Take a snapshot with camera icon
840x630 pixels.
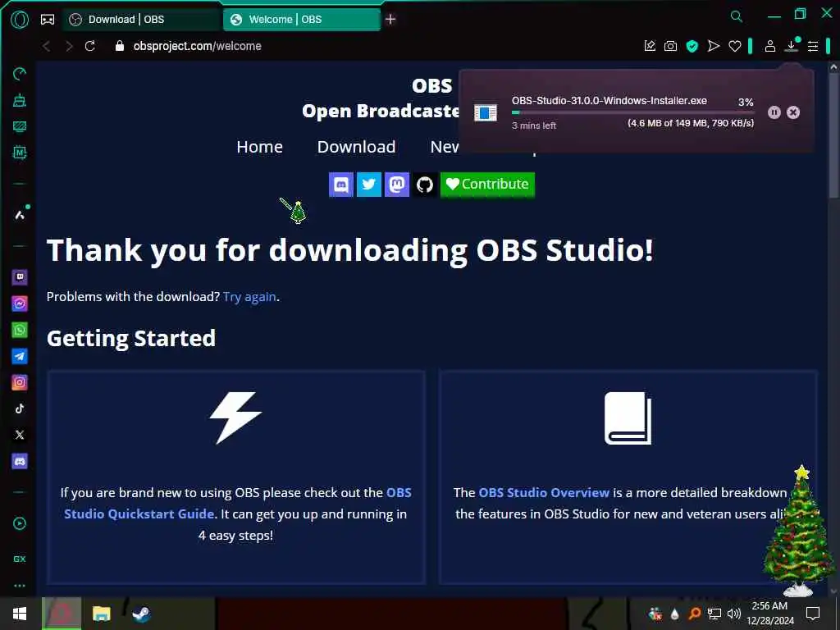pos(670,46)
